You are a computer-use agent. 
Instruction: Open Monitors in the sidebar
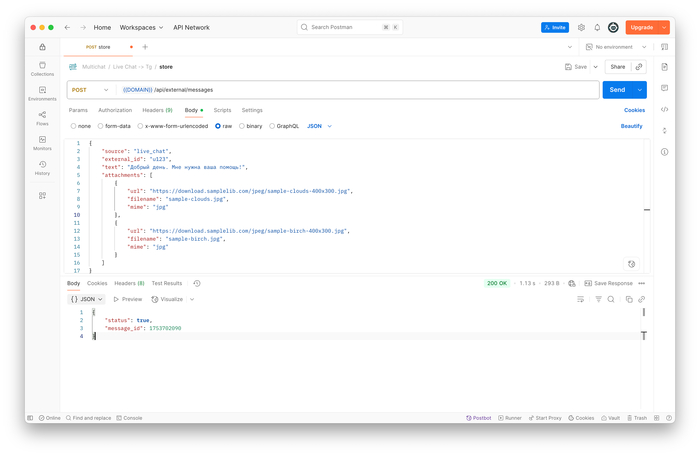tap(42, 143)
